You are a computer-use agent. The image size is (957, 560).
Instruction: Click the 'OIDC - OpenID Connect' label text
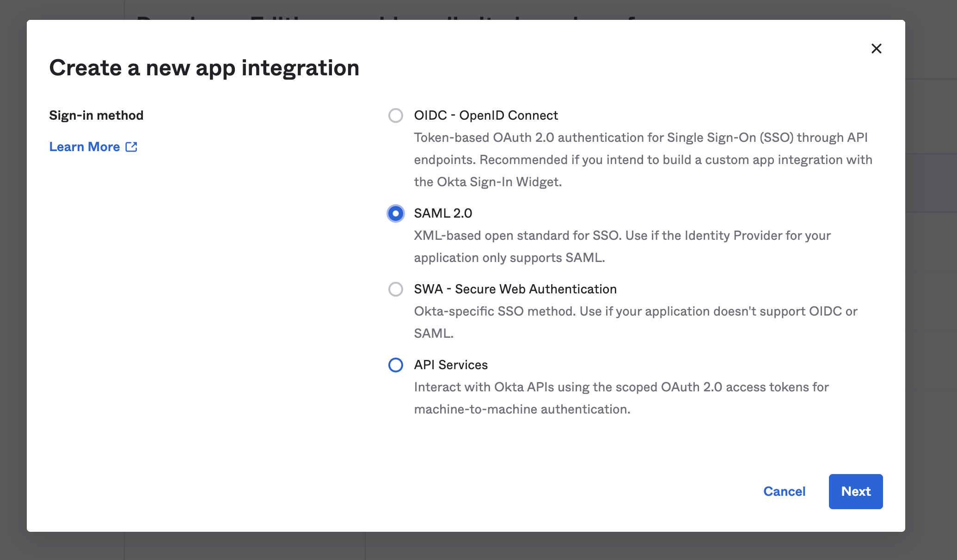click(x=485, y=116)
